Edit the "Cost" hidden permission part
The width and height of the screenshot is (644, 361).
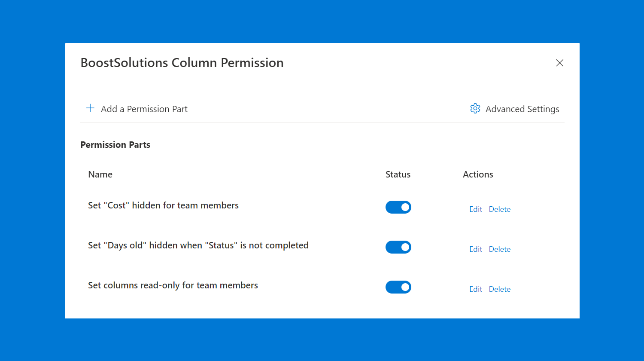pyautogui.click(x=476, y=209)
